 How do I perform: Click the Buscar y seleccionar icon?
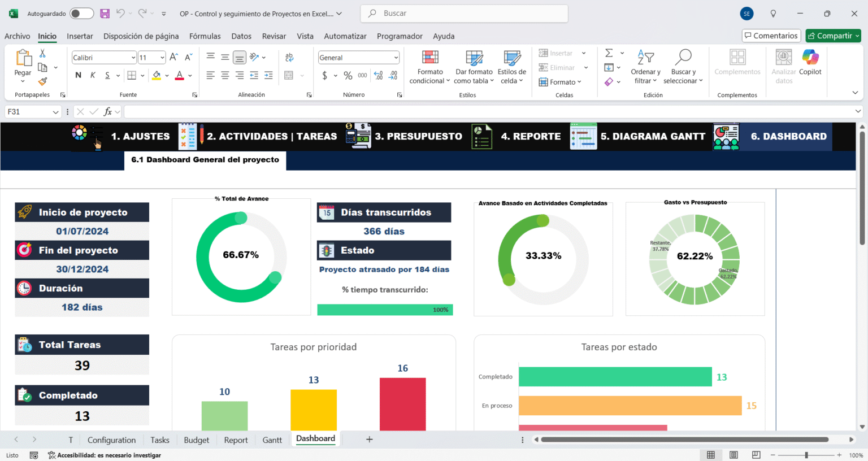click(683, 67)
